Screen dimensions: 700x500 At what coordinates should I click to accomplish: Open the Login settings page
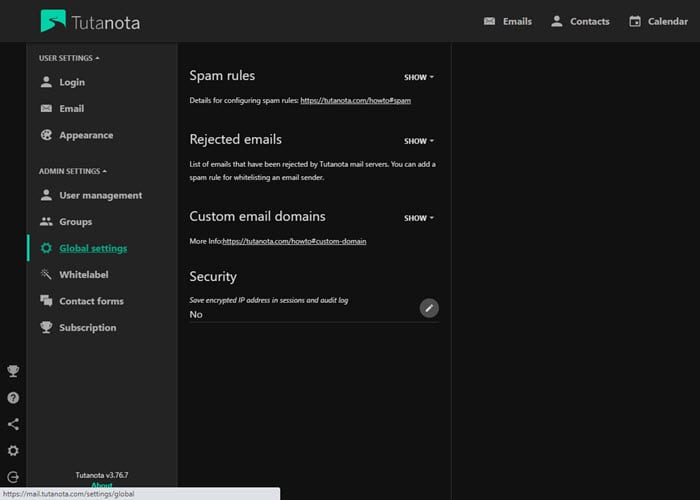[72, 82]
